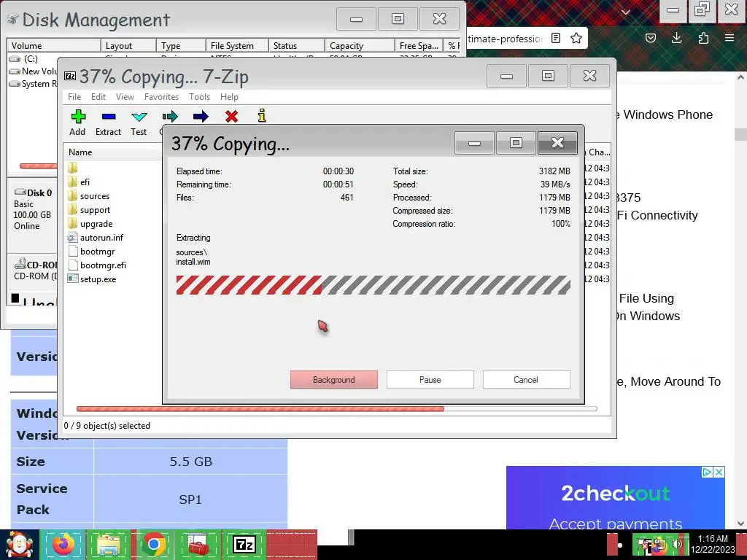Viewport: 747px width, 560px height.
Task: Click the striped copy progress bar
Action: [373, 285]
